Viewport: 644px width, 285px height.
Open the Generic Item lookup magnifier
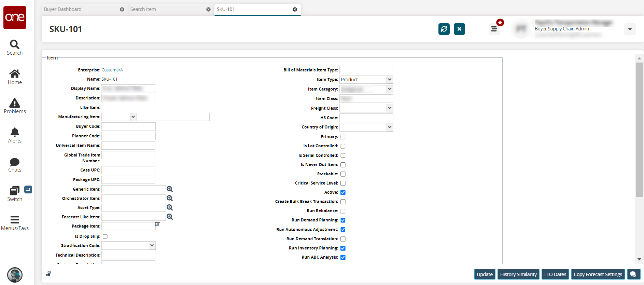click(x=170, y=189)
